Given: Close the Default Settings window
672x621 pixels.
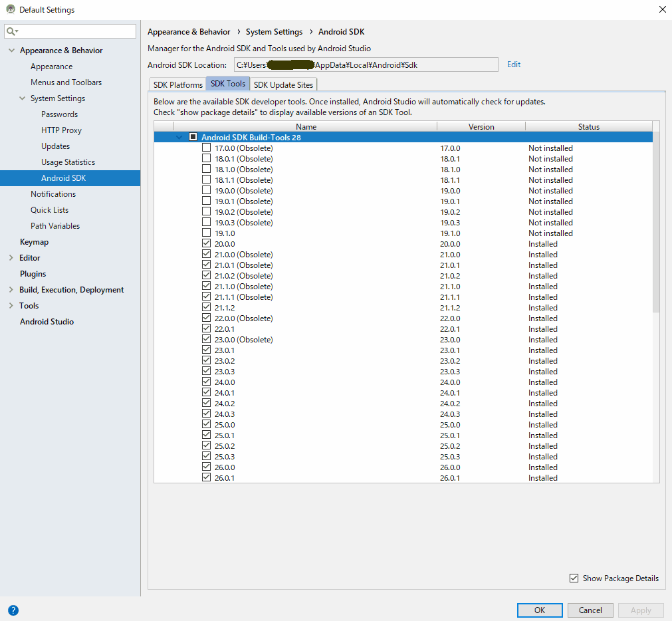Looking at the screenshot, I should [x=661, y=10].
